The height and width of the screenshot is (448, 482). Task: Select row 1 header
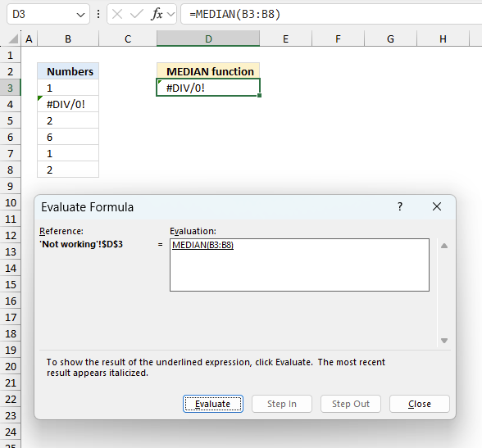10,55
